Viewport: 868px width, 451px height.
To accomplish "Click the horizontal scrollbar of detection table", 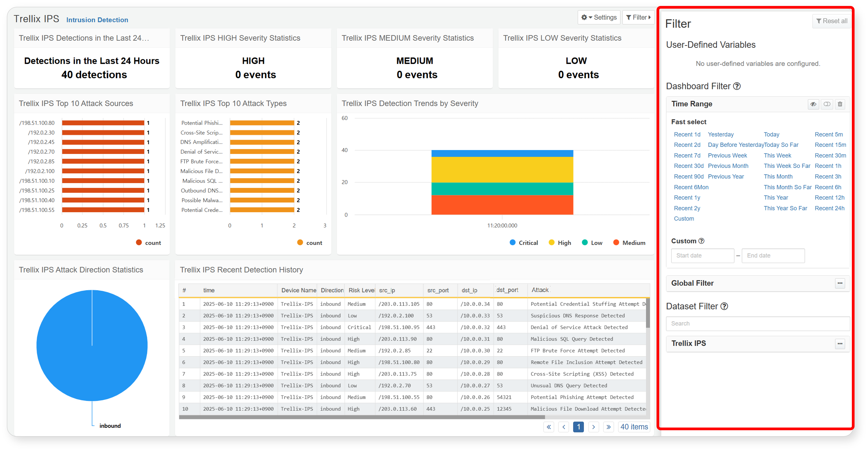I will coord(362,417).
